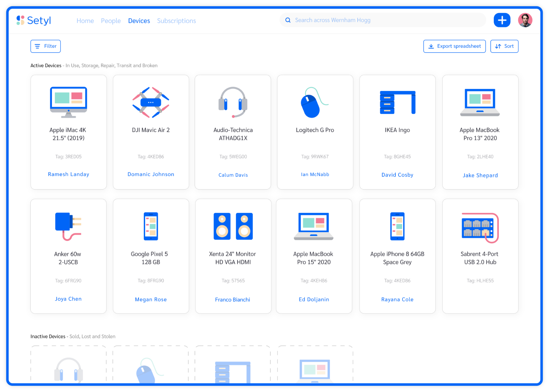
Task: Switch to the Subscriptions tab
Action: [x=176, y=21]
